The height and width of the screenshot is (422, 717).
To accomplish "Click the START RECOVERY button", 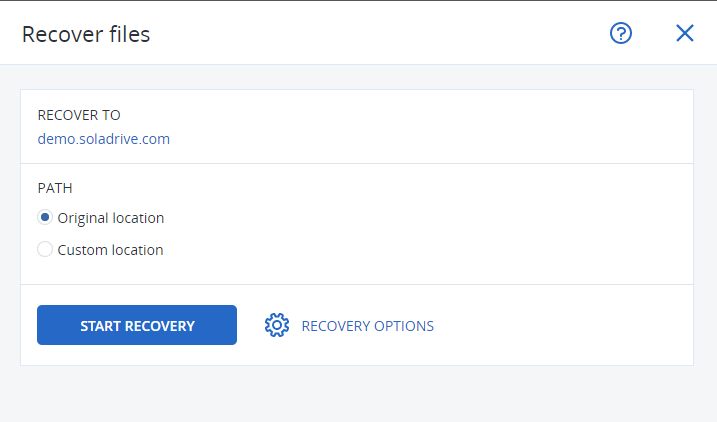I will pos(137,325).
